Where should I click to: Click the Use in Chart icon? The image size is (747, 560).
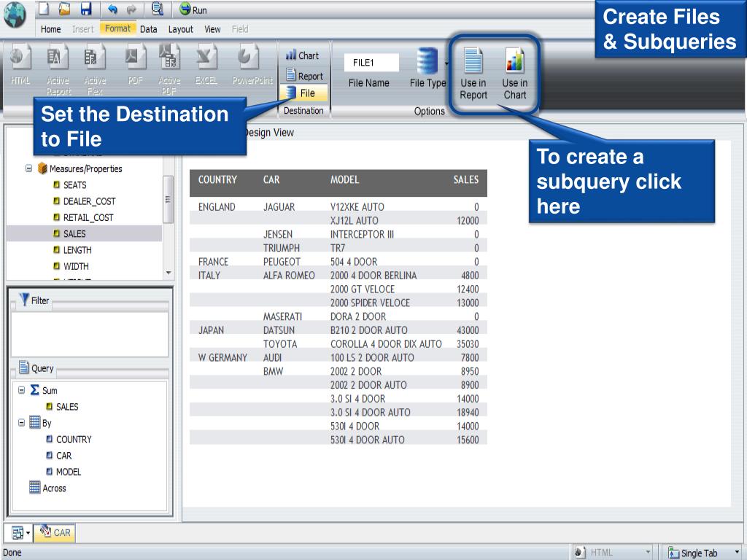pos(514,73)
